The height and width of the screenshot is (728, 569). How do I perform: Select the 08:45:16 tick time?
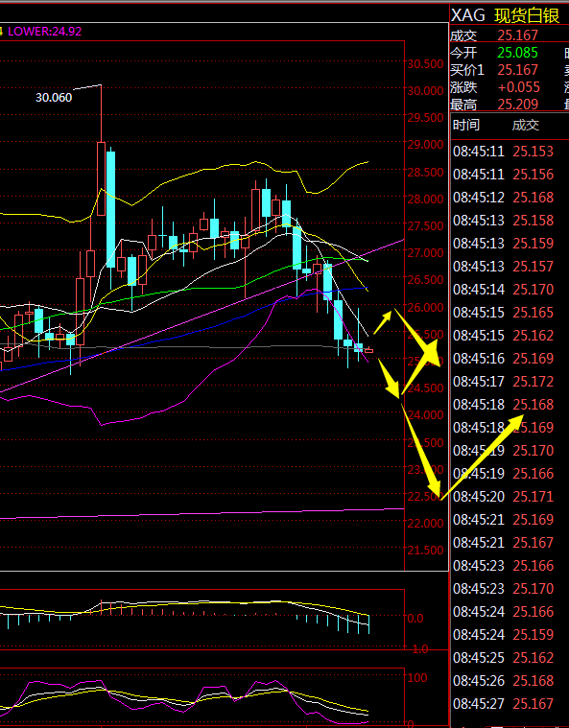tap(479, 359)
